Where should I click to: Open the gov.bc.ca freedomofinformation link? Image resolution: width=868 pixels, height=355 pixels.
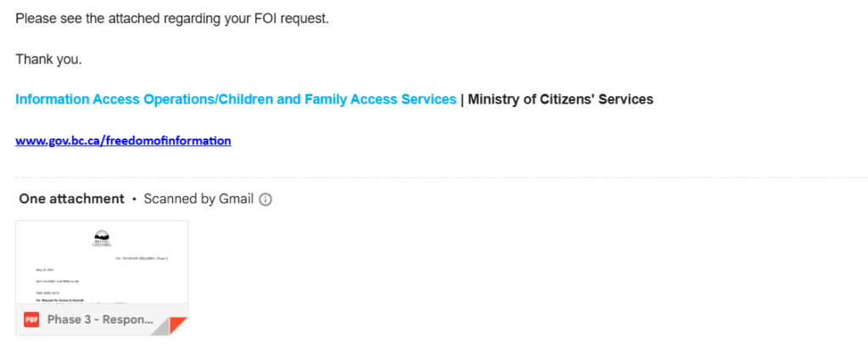pos(123,140)
